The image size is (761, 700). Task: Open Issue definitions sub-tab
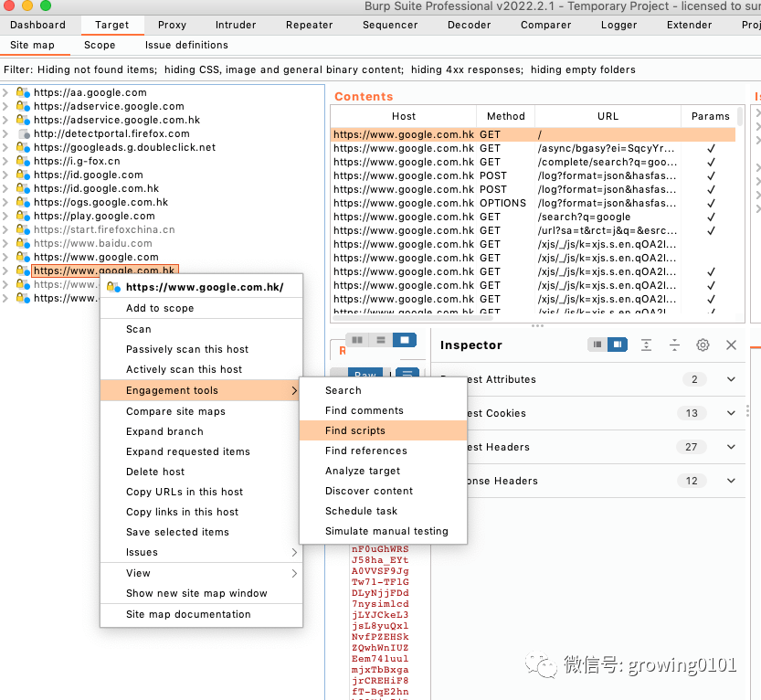coord(186,45)
